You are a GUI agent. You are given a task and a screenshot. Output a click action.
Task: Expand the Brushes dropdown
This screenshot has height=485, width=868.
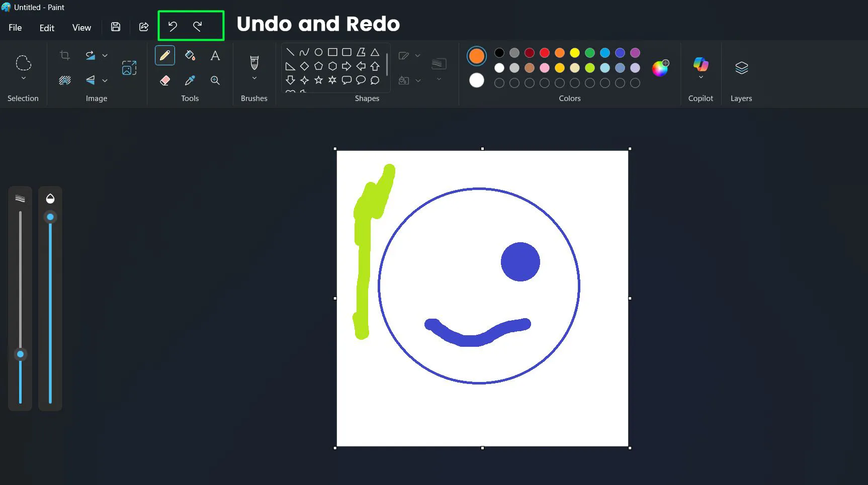(254, 78)
